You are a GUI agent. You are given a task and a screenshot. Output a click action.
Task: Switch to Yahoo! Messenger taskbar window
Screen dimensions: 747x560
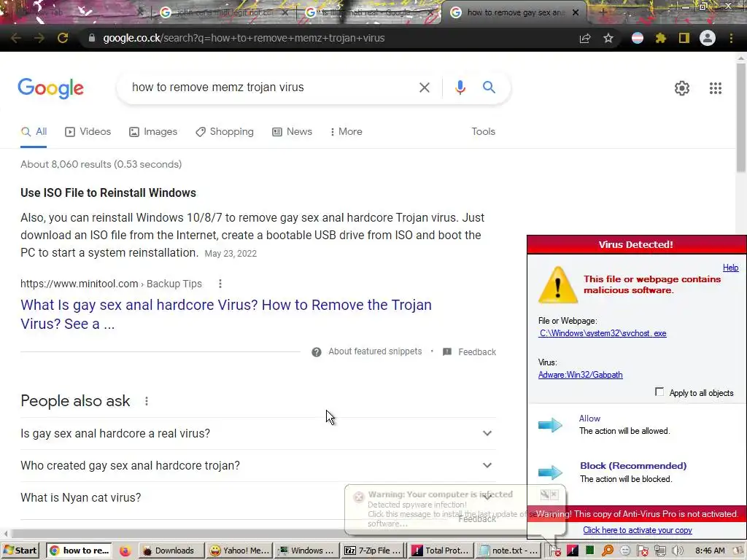coord(240,551)
